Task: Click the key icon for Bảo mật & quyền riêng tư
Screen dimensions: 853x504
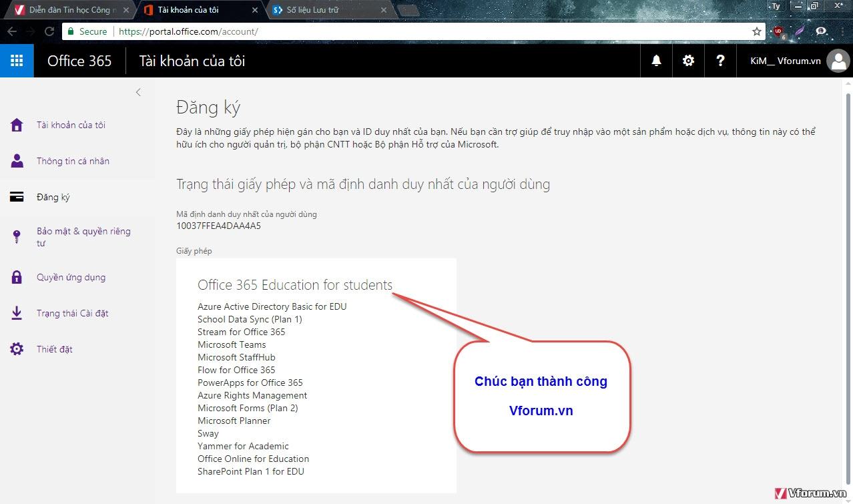Action: click(17, 237)
